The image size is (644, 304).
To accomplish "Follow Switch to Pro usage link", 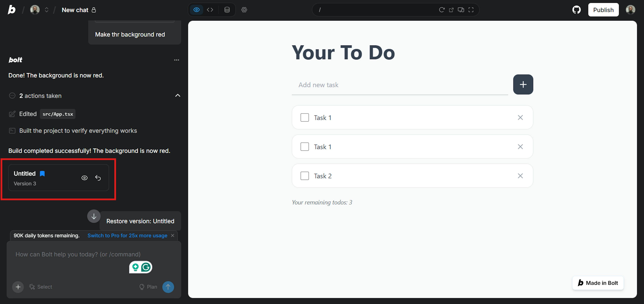I will [x=127, y=236].
